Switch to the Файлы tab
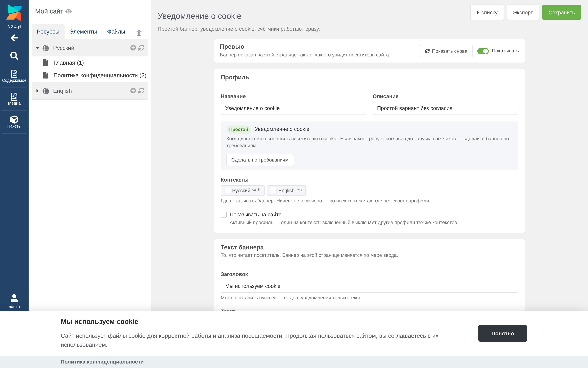 click(x=116, y=31)
